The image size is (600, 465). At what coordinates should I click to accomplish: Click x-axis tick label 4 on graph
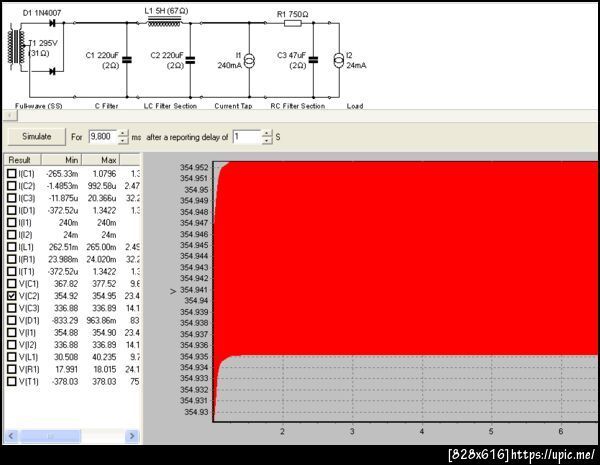coord(422,431)
